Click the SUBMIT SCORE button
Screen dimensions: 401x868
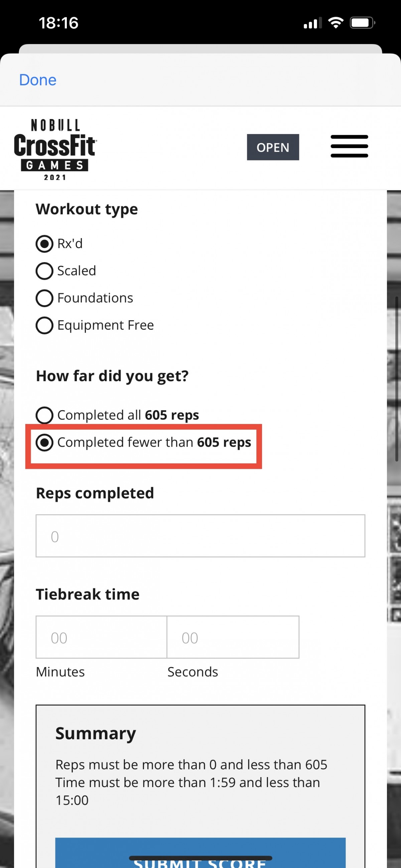pos(200,853)
